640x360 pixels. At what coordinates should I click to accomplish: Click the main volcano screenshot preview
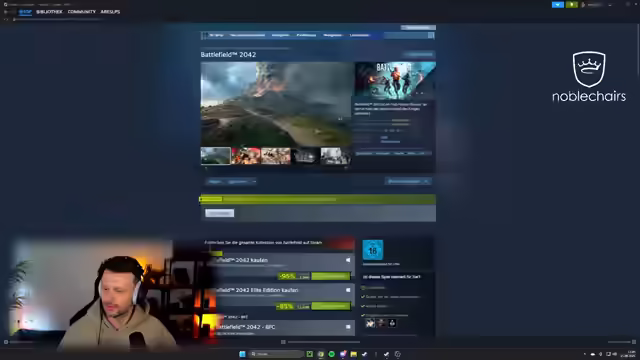coord(277,104)
